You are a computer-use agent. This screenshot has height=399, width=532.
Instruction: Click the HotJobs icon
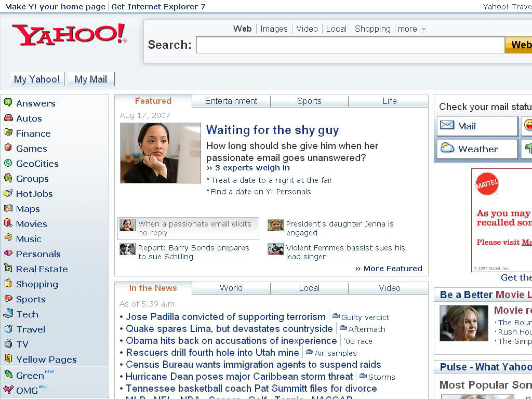(x=8, y=193)
